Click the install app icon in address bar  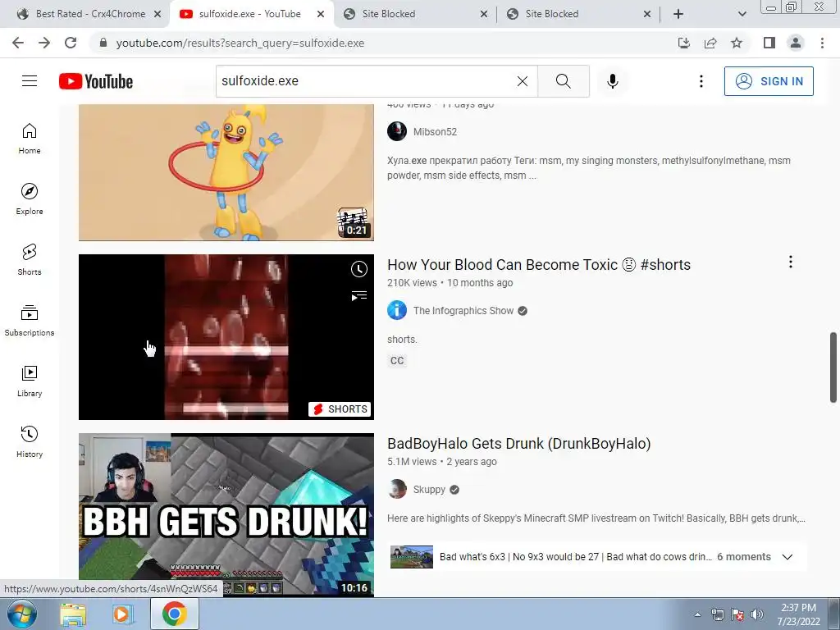684,43
